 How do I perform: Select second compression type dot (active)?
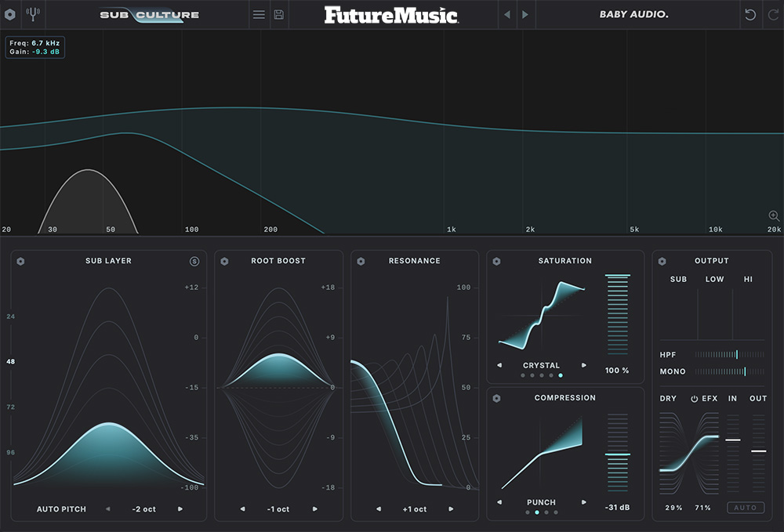click(x=537, y=512)
